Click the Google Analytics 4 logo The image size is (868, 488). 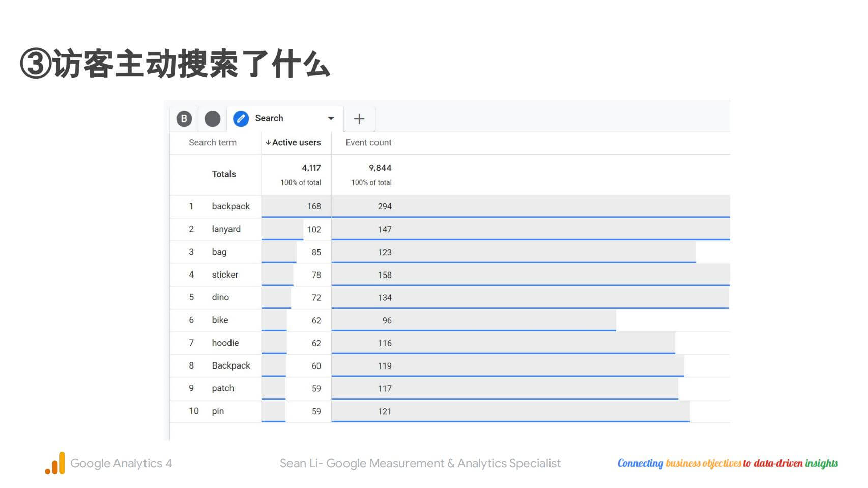(55, 463)
